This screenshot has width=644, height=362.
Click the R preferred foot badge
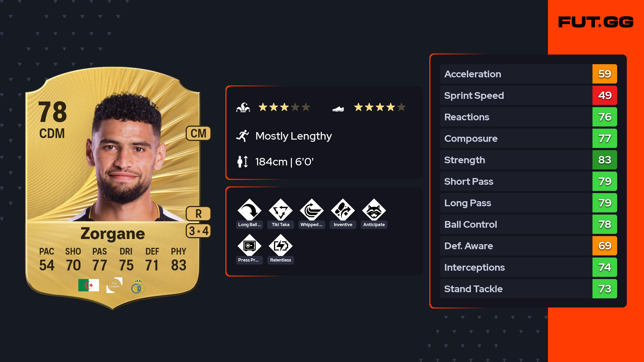pos(198,214)
